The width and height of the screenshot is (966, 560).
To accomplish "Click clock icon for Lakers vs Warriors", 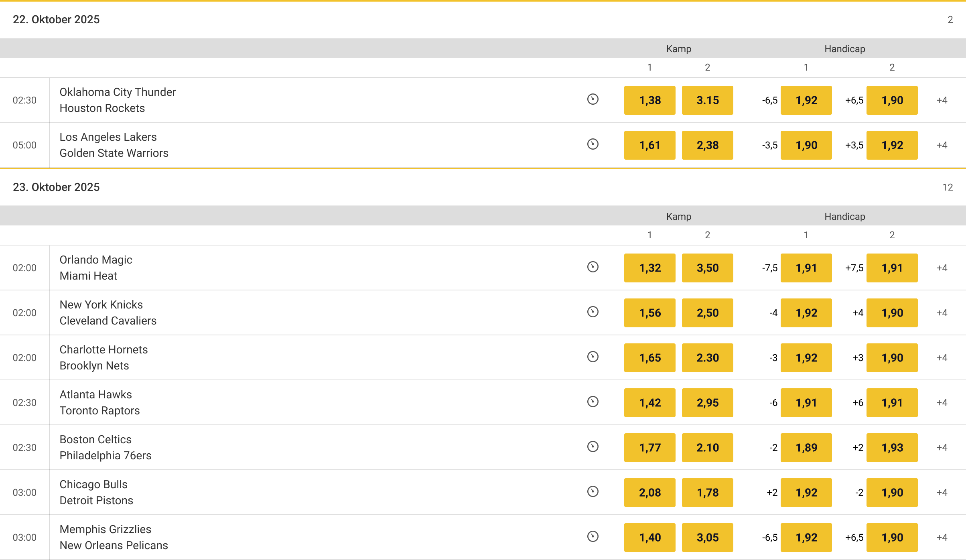I will click(593, 144).
